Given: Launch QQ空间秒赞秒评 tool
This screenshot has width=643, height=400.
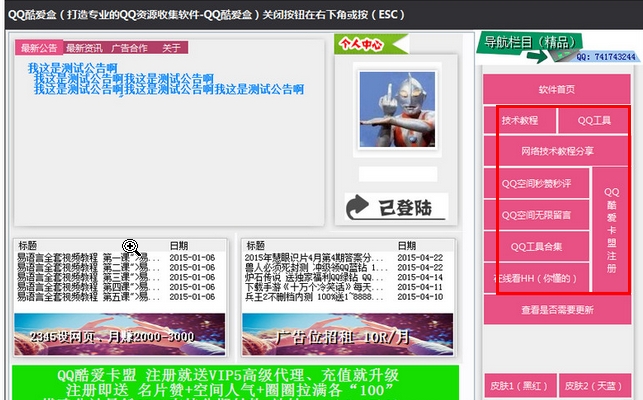Looking at the screenshot, I should tap(536, 183).
